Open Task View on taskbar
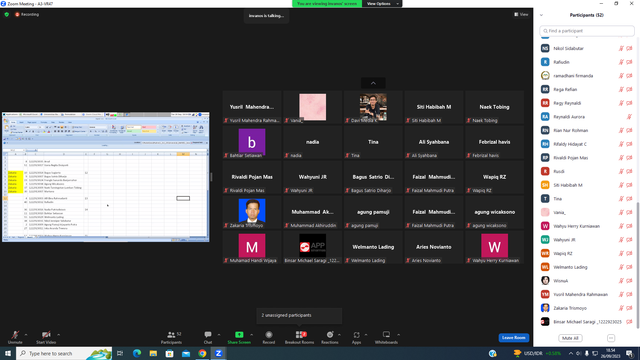 pos(120,353)
